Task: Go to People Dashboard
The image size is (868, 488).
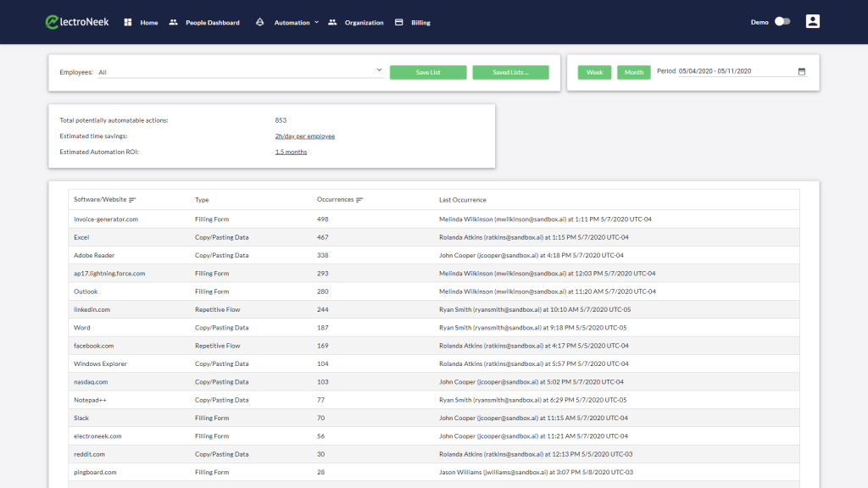Action: pyautogui.click(x=213, y=23)
